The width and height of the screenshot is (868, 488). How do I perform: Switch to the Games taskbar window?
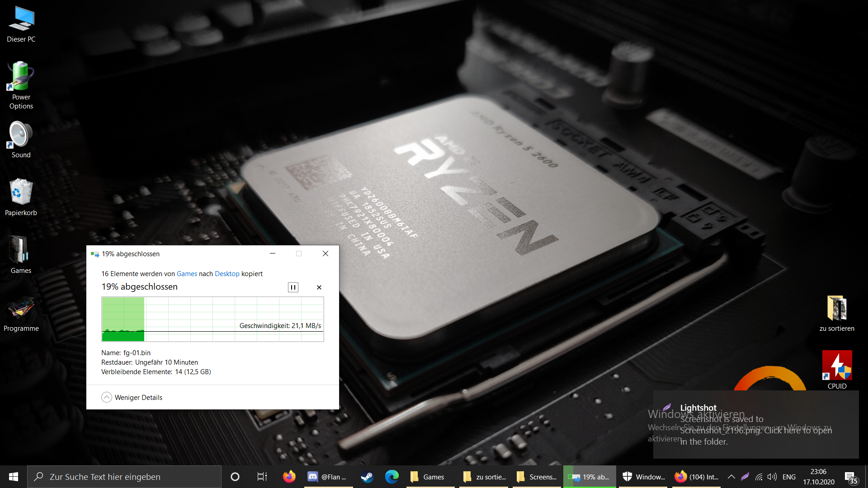[428, 477]
